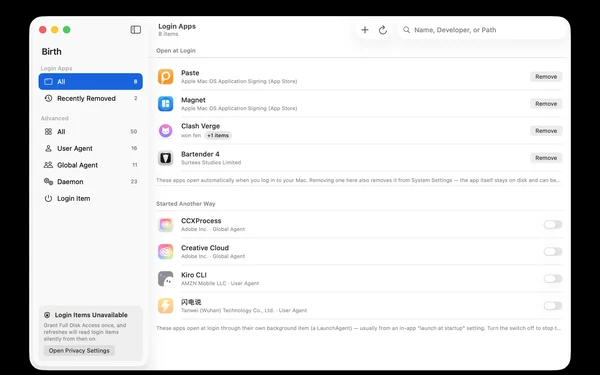Screen dimensions: 600x375
Task: Click the Surtees Studios Limited developer text
Action: 211,163
